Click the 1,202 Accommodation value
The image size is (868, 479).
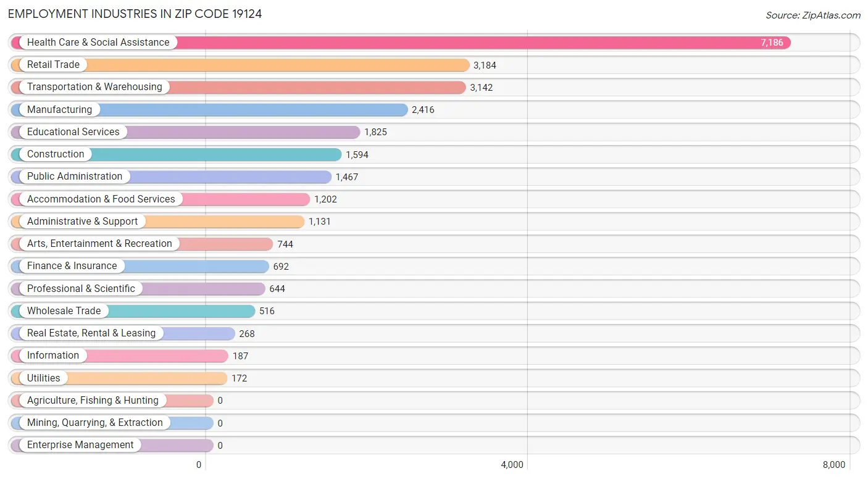[325, 199]
